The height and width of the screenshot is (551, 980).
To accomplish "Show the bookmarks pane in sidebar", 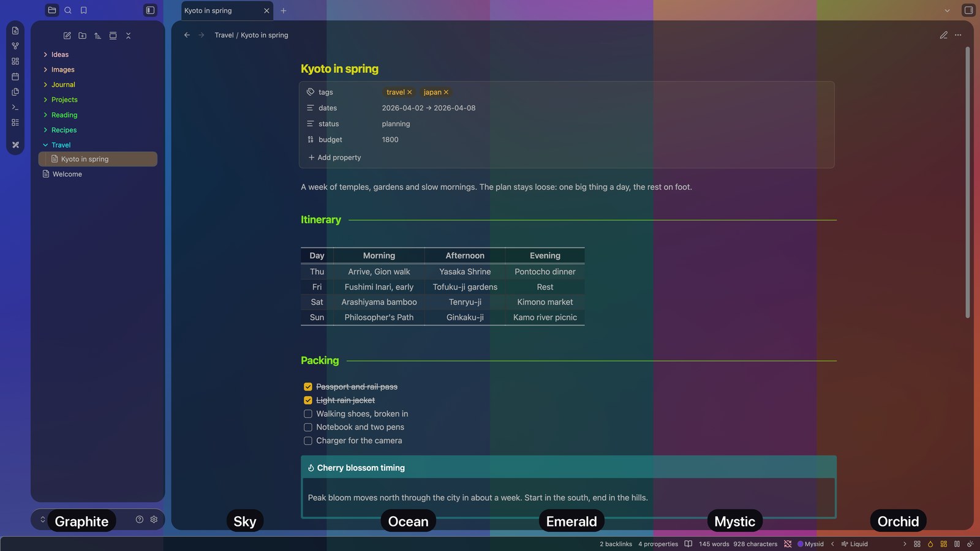I will [x=84, y=10].
